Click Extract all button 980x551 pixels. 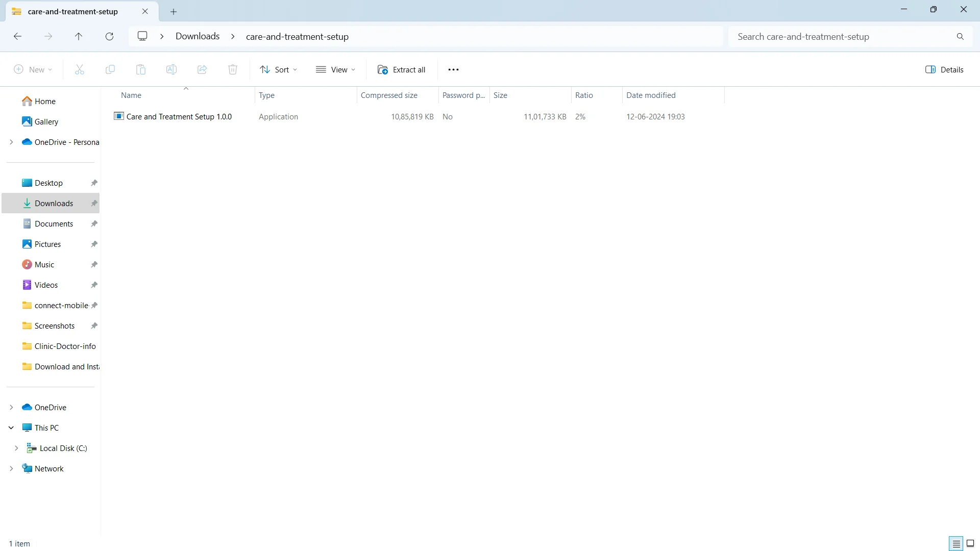[401, 70]
